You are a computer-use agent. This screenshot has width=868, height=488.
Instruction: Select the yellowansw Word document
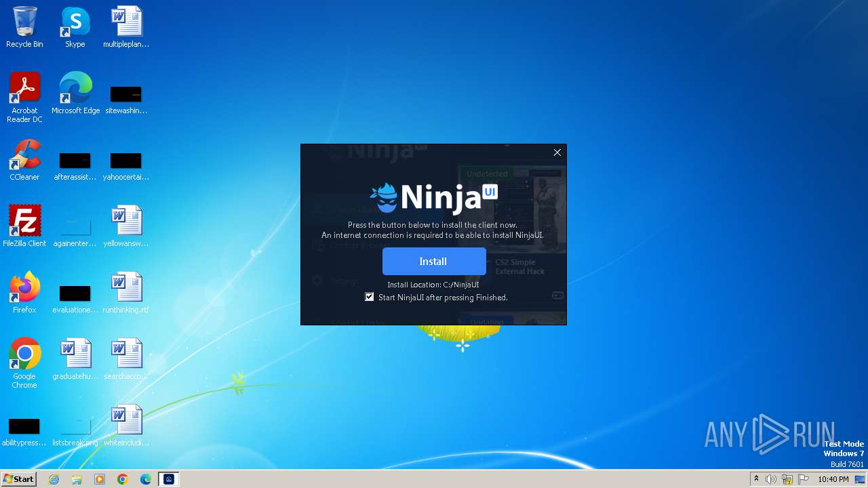126,226
